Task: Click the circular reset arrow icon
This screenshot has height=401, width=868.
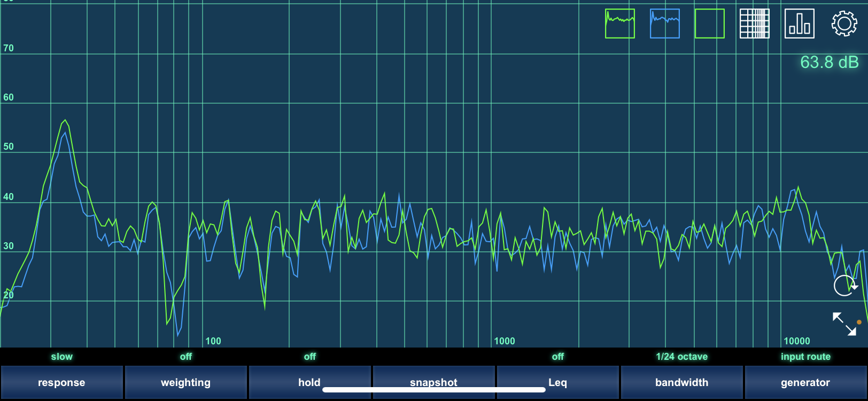Action: coord(844,286)
